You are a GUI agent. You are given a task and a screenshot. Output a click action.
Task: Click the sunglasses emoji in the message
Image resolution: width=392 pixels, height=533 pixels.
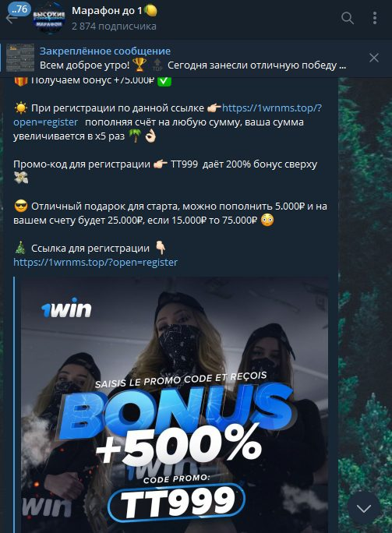pos(21,206)
